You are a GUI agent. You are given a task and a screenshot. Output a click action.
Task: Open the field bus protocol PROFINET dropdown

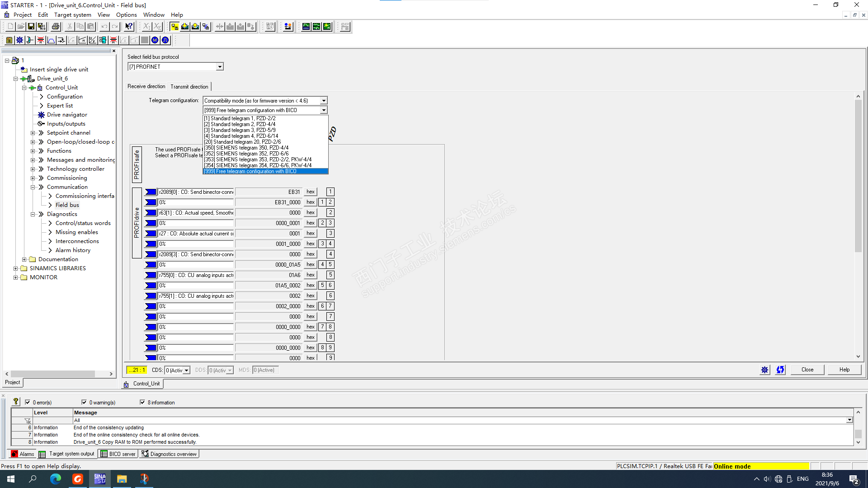[x=220, y=67]
